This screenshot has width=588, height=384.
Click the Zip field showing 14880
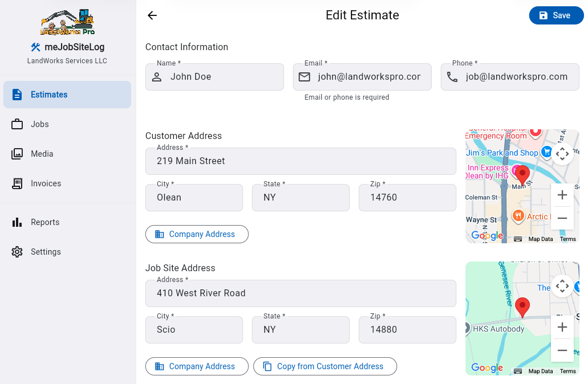click(407, 330)
